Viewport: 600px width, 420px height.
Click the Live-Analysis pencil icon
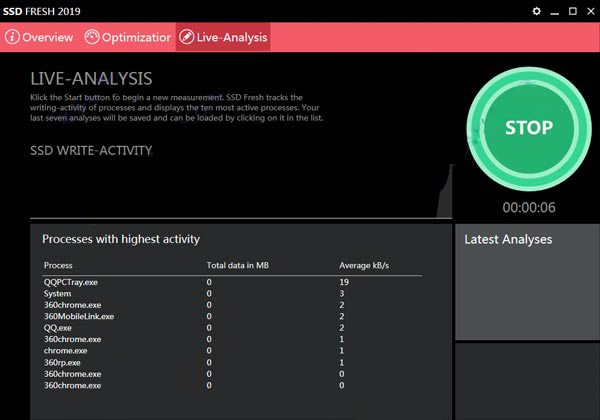tap(187, 37)
